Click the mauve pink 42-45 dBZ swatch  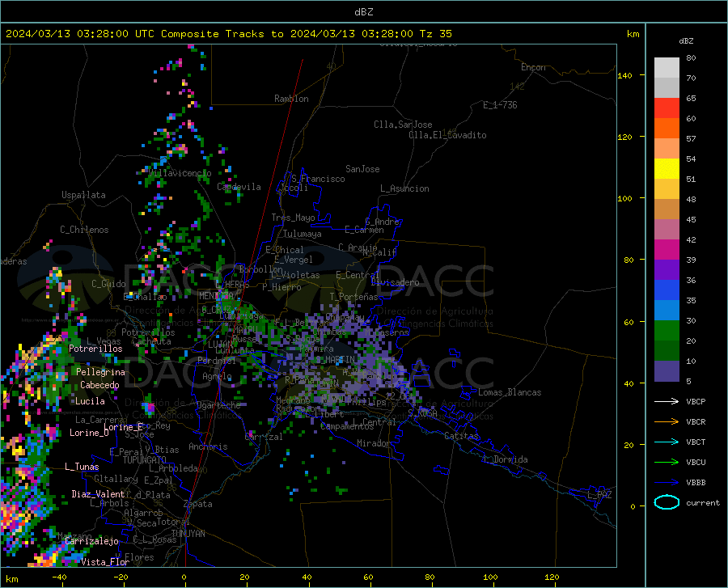pyautogui.click(x=667, y=230)
